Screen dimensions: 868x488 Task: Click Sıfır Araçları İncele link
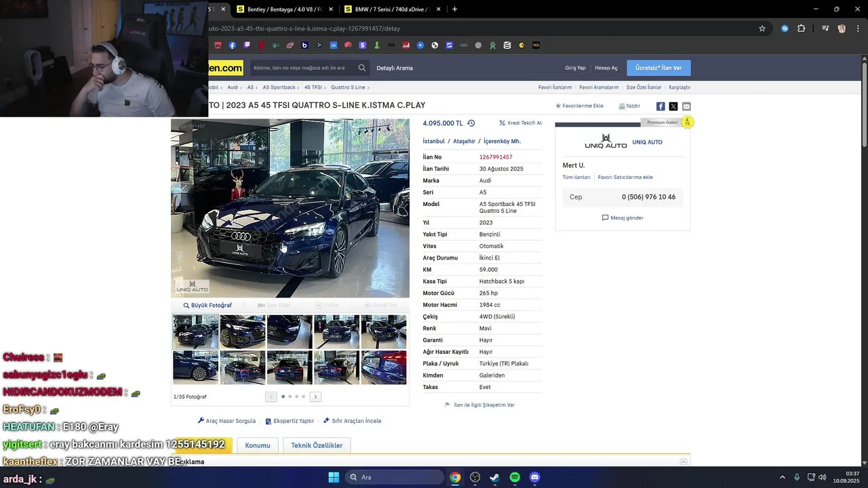pyautogui.click(x=352, y=421)
